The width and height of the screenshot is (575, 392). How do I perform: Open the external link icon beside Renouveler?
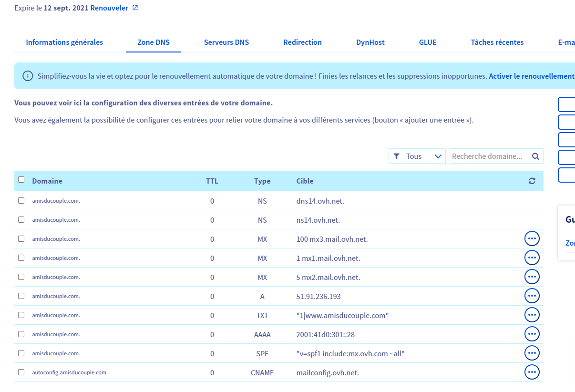point(135,8)
